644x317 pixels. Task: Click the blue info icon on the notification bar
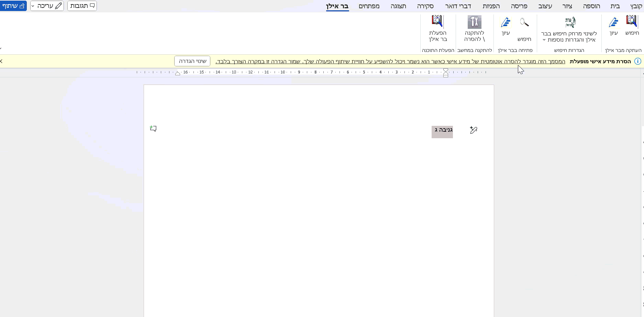pyautogui.click(x=637, y=62)
